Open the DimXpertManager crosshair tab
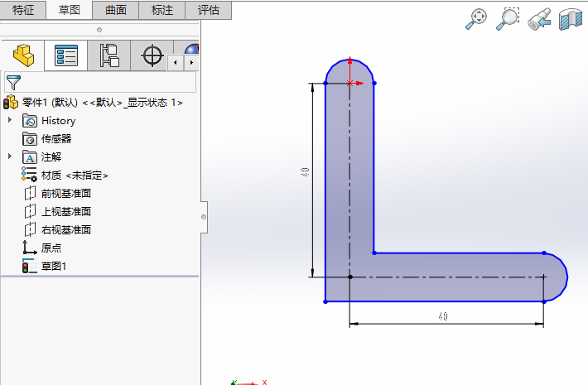This screenshot has width=588, height=385. [x=152, y=55]
